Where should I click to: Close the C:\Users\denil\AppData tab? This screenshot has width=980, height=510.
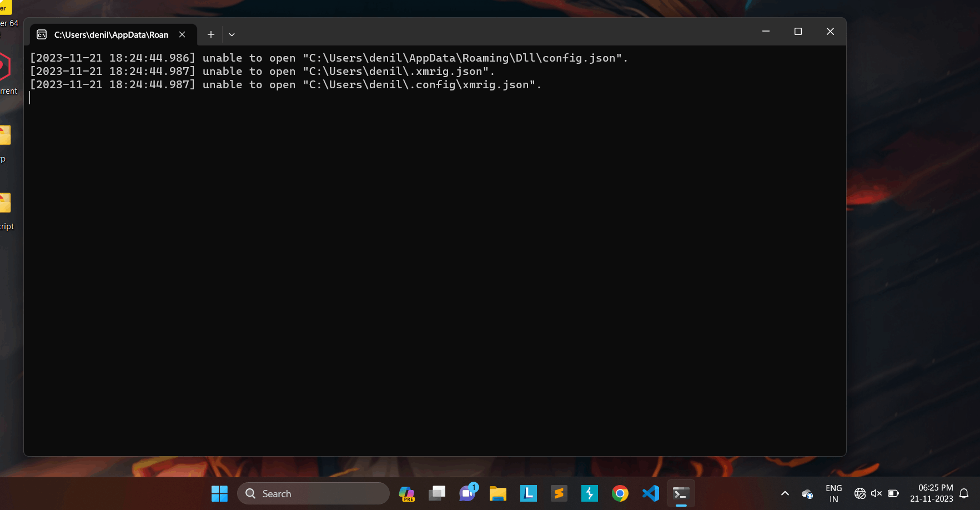point(182,34)
